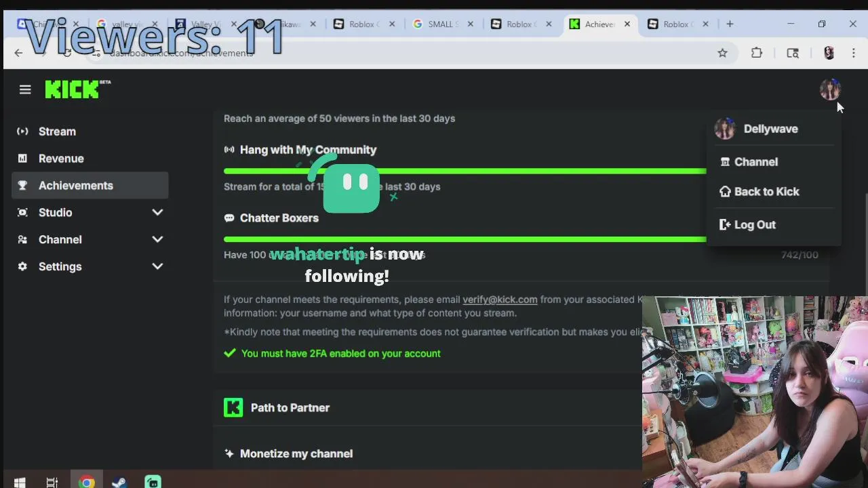Open Task View on taskbar
This screenshot has height=488, width=868.
(x=52, y=482)
